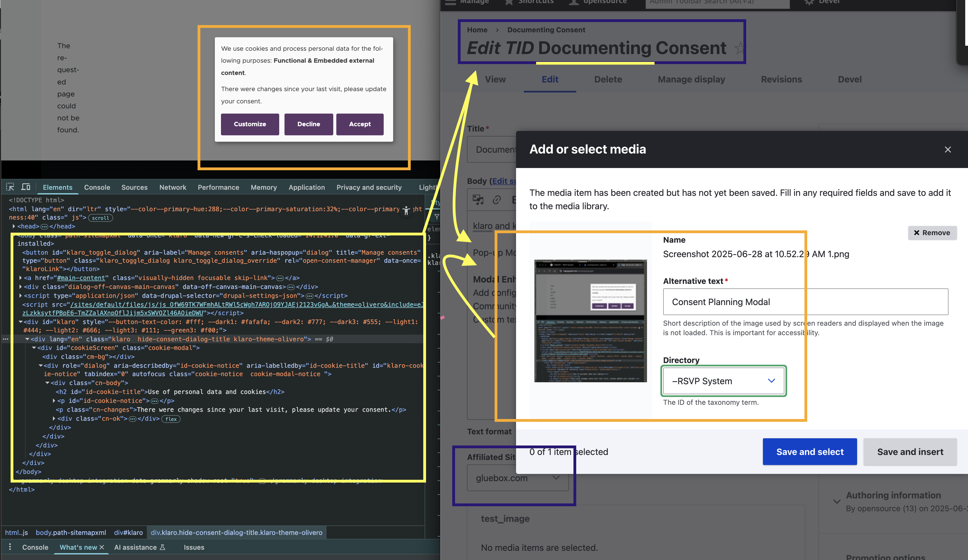Open DevTools drawer three-dot menu
The width and height of the screenshot is (968, 560).
pyautogui.click(x=10, y=547)
